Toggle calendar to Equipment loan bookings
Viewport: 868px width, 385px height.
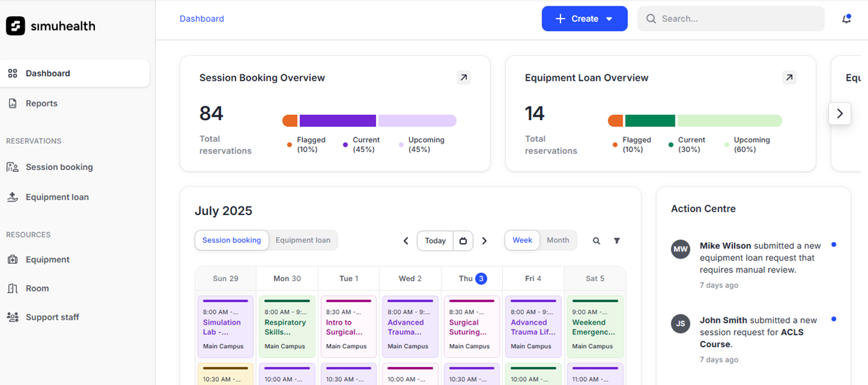(303, 240)
